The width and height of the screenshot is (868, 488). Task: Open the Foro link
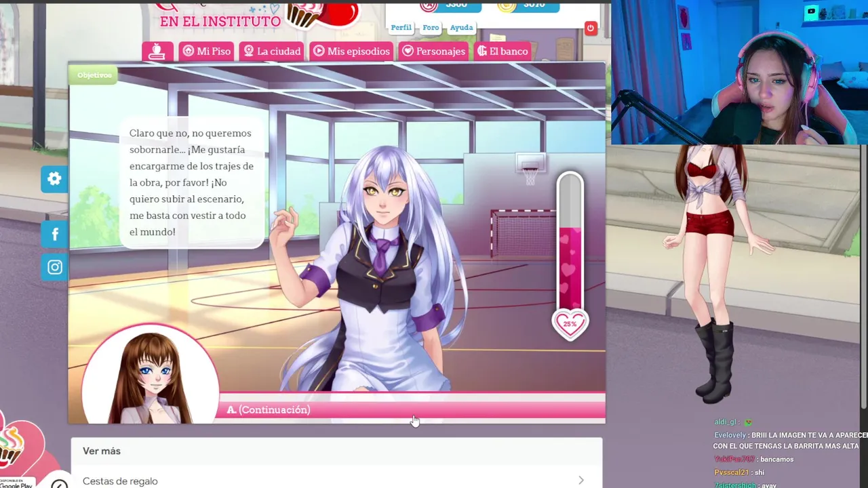[x=431, y=28]
